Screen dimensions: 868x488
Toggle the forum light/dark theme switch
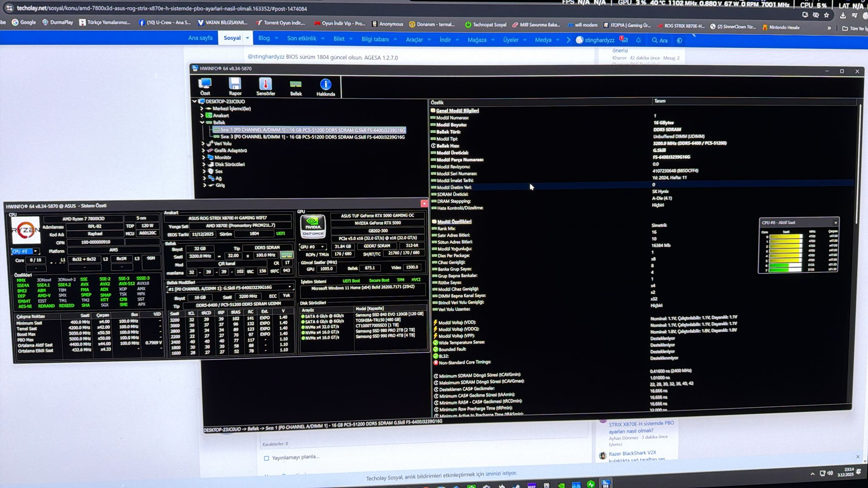point(679,40)
